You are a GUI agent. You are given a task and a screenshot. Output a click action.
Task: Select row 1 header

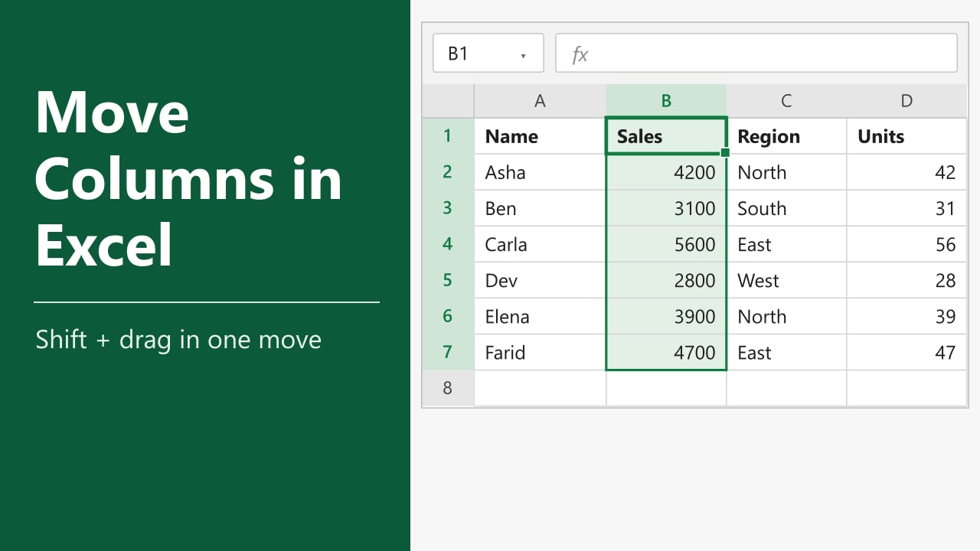[x=448, y=136]
